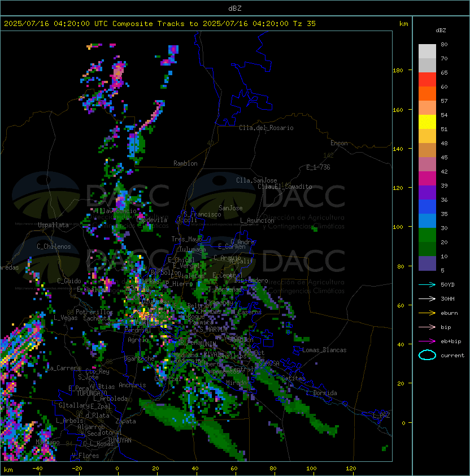The width and height of the screenshot is (470, 476).
Task: Click the L_Dormida map label
Action: click(x=321, y=393)
